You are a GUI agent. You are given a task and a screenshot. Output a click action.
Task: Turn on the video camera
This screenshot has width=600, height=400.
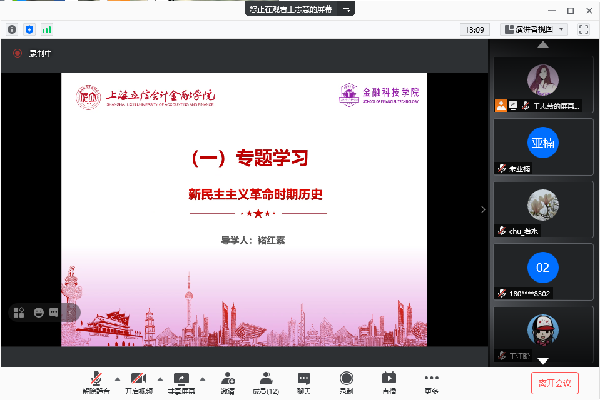(137, 381)
